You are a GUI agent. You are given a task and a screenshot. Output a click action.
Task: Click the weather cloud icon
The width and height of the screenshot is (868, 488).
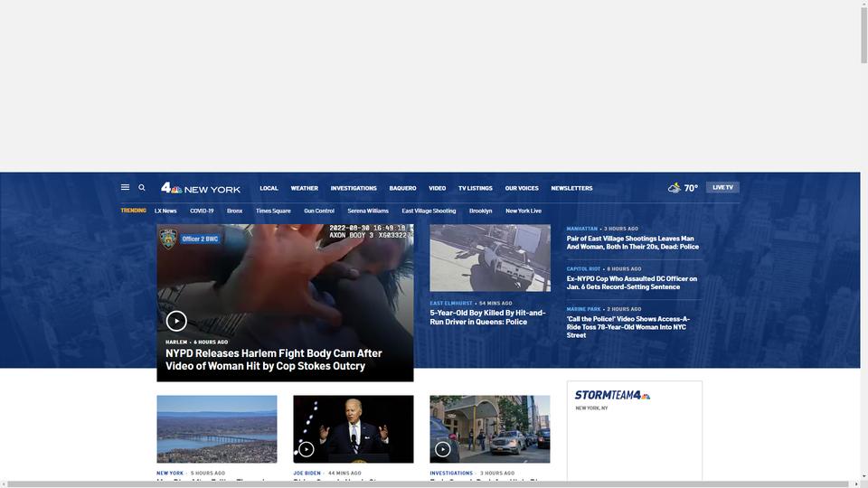pyautogui.click(x=675, y=188)
